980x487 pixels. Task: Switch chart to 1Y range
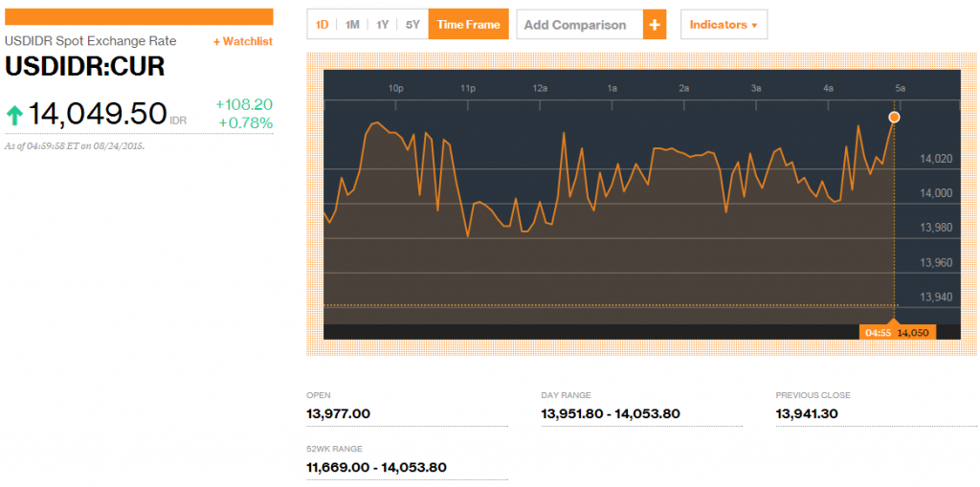coord(383,25)
